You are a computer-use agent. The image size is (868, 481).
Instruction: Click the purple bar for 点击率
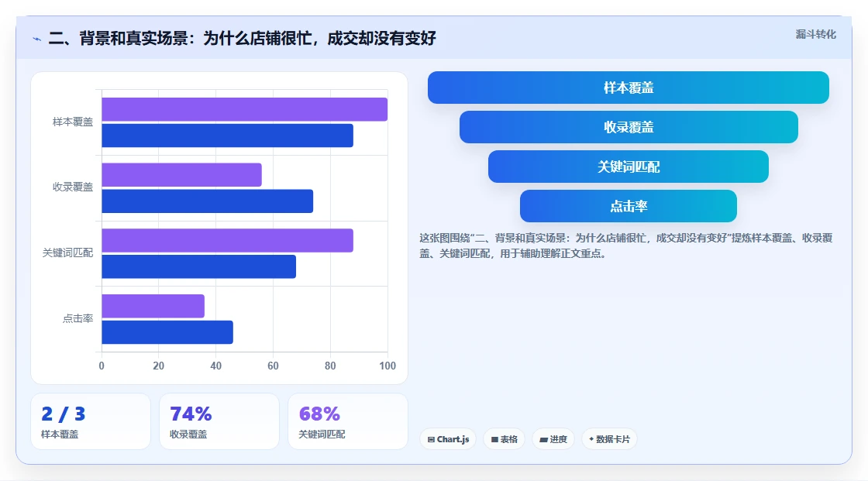pyautogui.click(x=153, y=306)
